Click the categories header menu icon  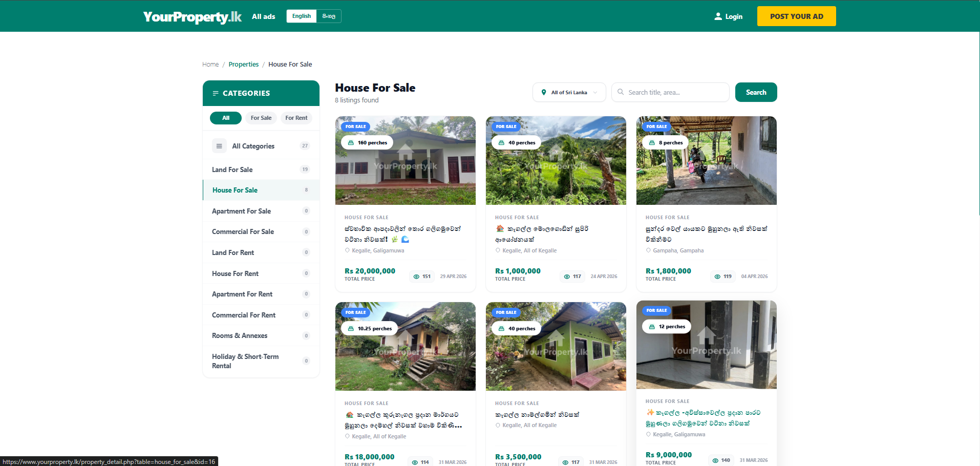pyautogui.click(x=216, y=93)
